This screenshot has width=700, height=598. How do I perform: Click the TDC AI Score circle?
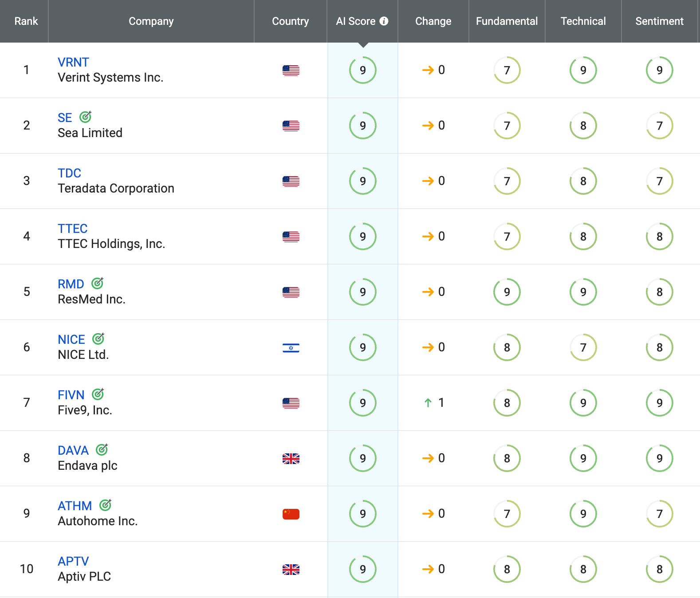[363, 181]
